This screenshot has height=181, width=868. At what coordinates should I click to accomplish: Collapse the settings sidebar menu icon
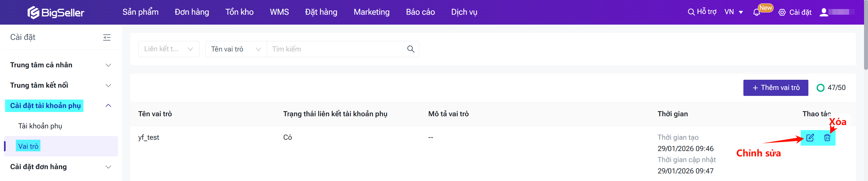[107, 37]
